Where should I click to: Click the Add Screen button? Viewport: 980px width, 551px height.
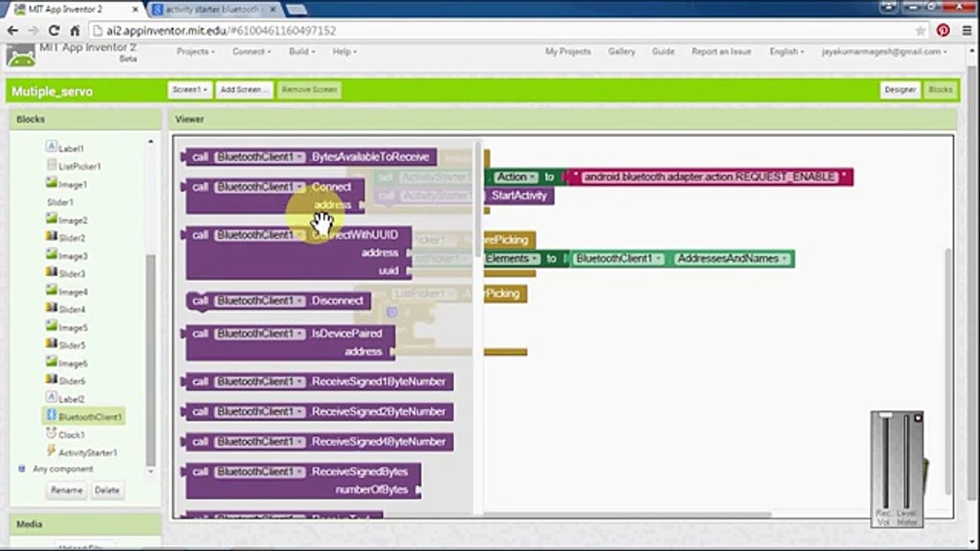coord(243,90)
